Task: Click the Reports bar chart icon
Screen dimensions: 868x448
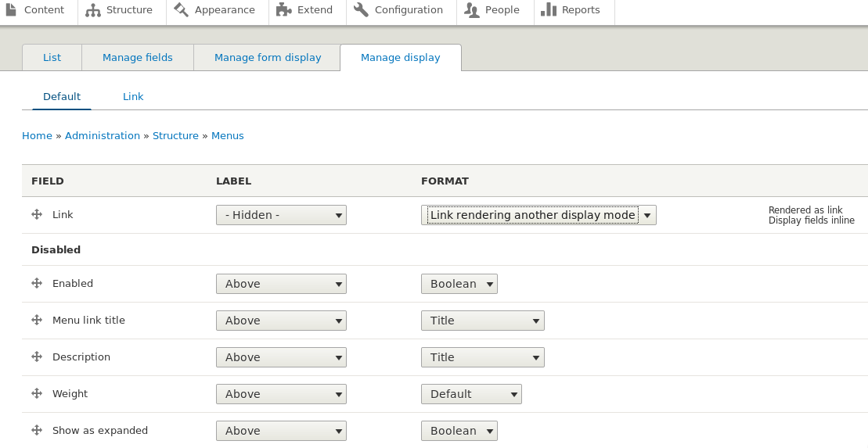Action: (548, 10)
